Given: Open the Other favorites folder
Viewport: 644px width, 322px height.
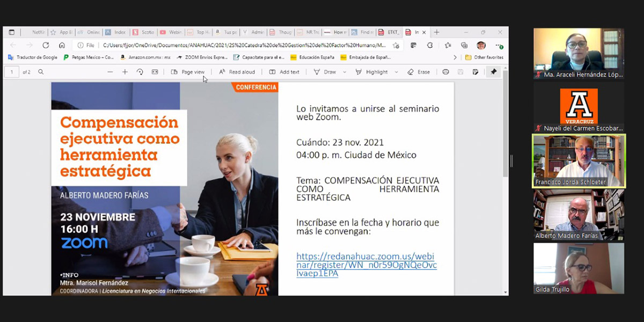Looking at the screenshot, I should click(484, 57).
